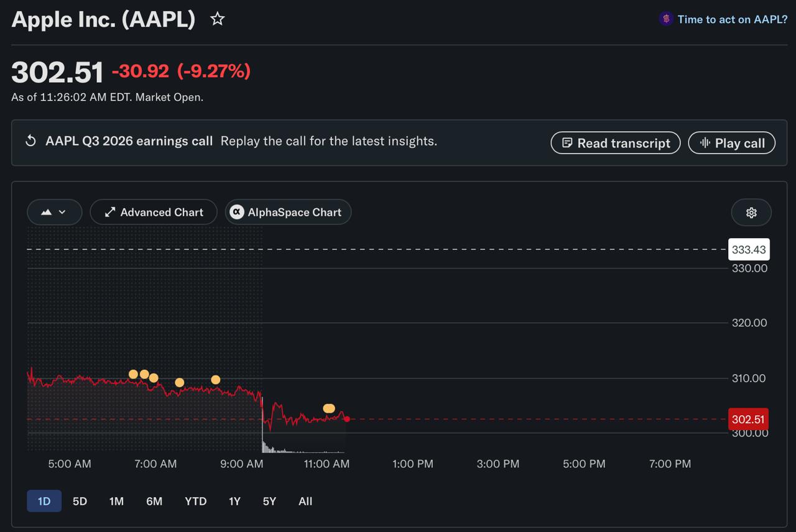This screenshot has height=532, width=796.
Task: Switch chart to YTD range
Action: point(195,501)
